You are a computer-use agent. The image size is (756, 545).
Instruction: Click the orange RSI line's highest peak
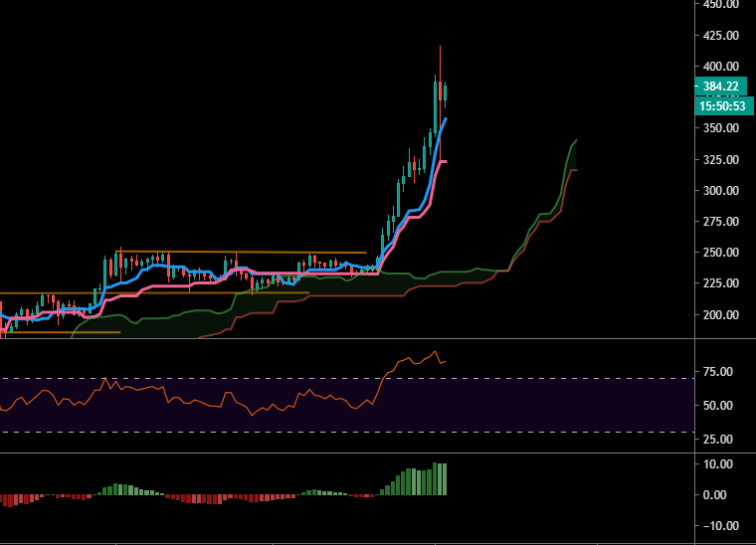click(x=435, y=351)
